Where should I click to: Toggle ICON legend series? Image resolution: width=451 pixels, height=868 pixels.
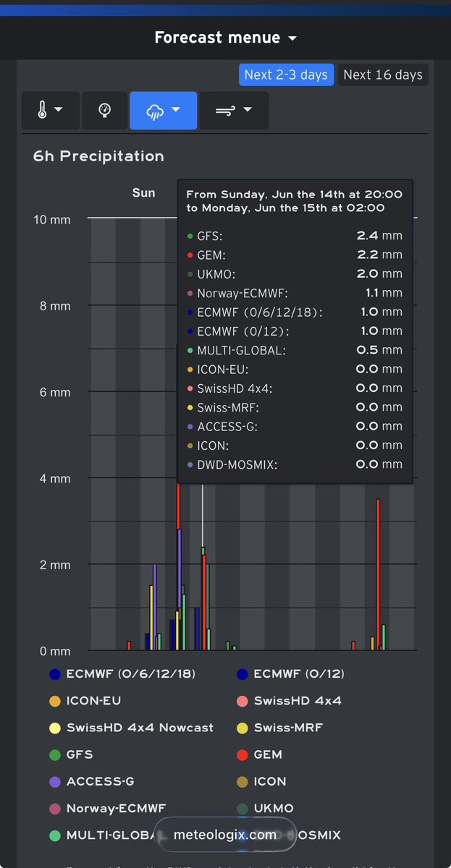coord(261,780)
